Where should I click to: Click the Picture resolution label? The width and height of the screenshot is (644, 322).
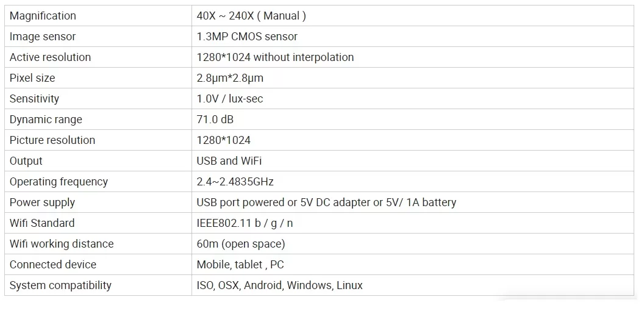tap(52, 140)
